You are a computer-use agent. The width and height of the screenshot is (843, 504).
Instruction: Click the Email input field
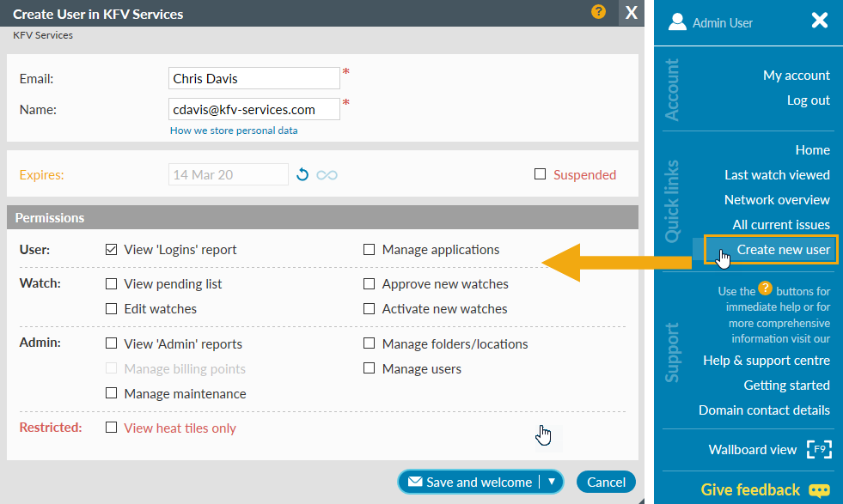254,78
